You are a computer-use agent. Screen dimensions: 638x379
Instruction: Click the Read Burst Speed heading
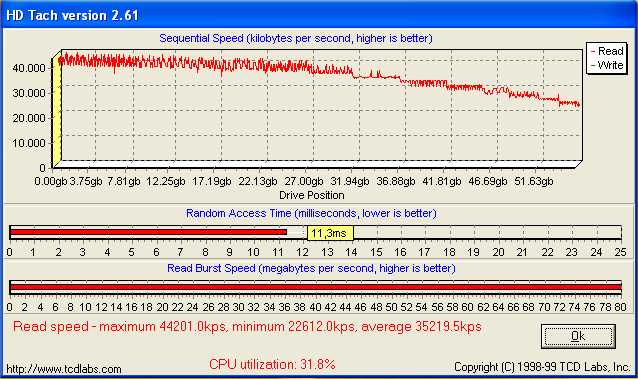pyautogui.click(x=312, y=268)
